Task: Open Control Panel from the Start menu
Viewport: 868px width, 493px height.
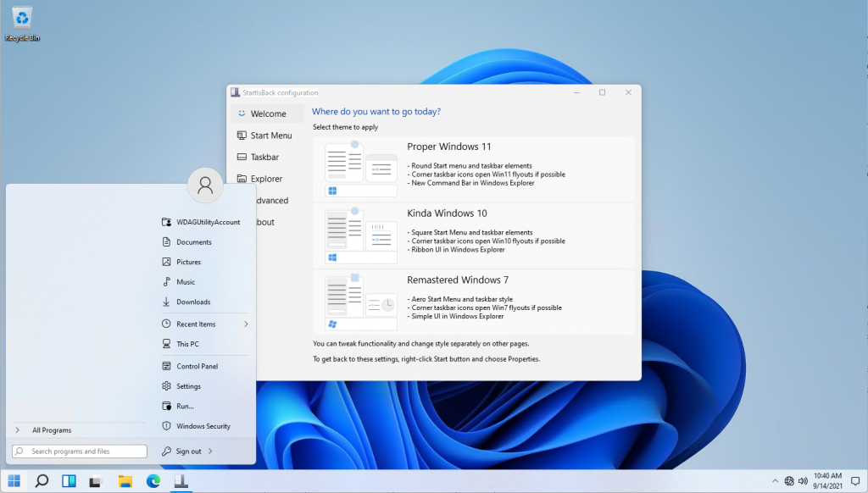Action: 197,367
